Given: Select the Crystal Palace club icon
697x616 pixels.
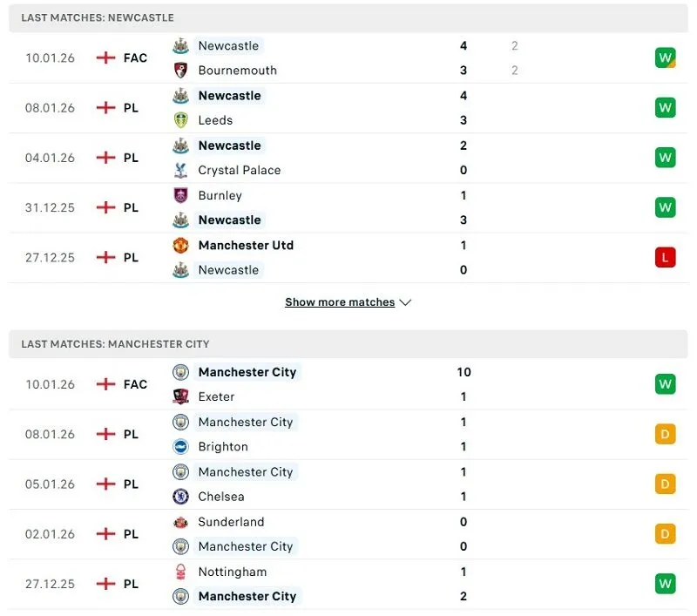Looking at the screenshot, I should coord(180,171).
